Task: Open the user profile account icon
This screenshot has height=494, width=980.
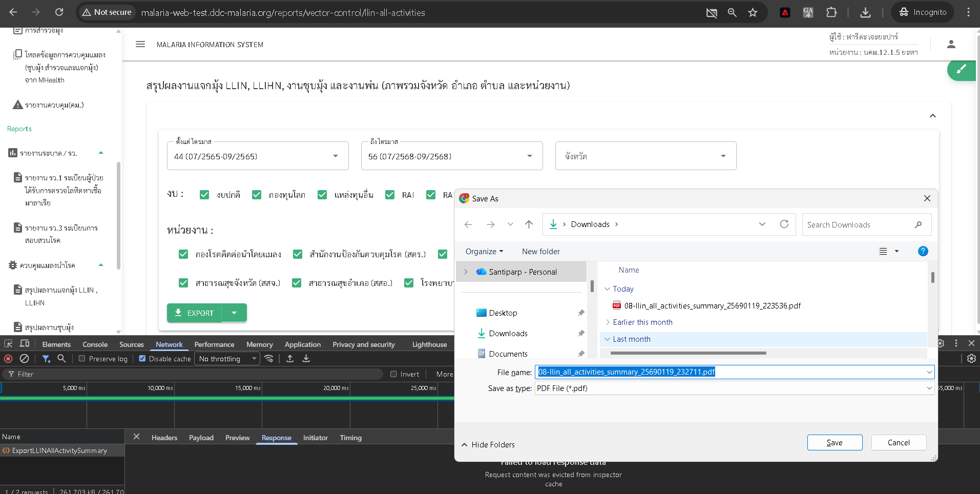Action: (951, 45)
